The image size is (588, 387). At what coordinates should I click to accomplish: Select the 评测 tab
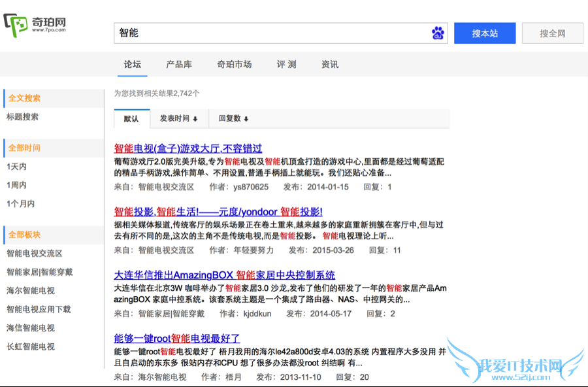point(286,64)
